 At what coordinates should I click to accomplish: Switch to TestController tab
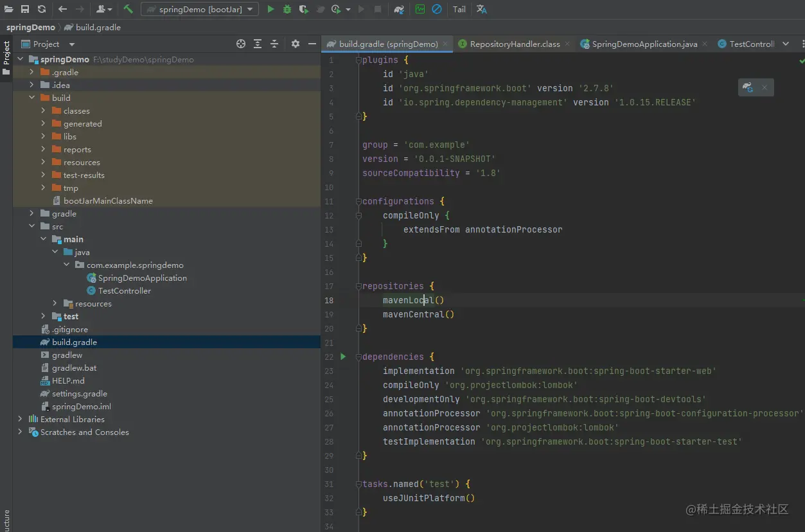click(745, 44)
